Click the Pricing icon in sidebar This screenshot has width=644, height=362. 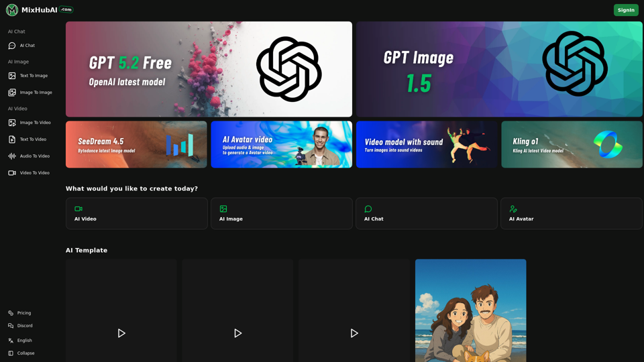[11, 313]
